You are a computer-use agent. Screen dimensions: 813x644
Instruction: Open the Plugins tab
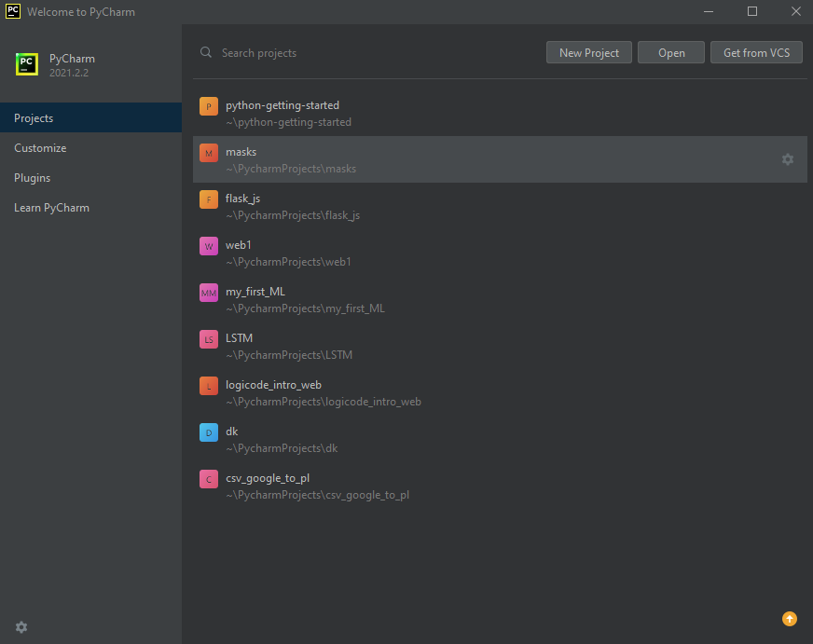[x=90, y=178]
